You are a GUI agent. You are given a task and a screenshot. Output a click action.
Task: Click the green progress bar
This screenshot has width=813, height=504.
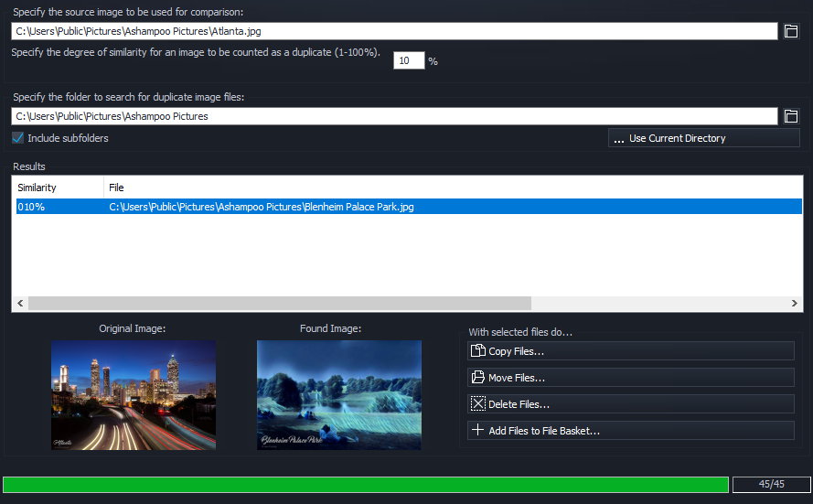(366, 485)
